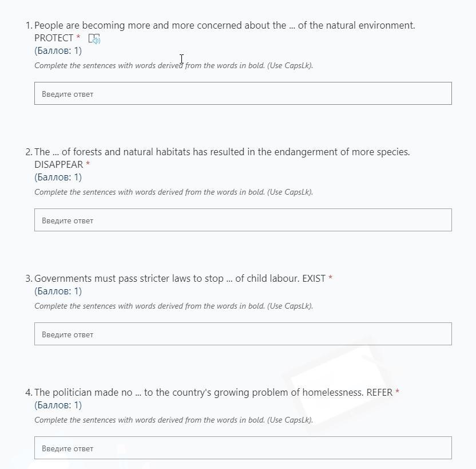This screenshot has height=469, width=476.
Task: Click the red required asterisk after DISAPPEAR
Action: (88, 164)
